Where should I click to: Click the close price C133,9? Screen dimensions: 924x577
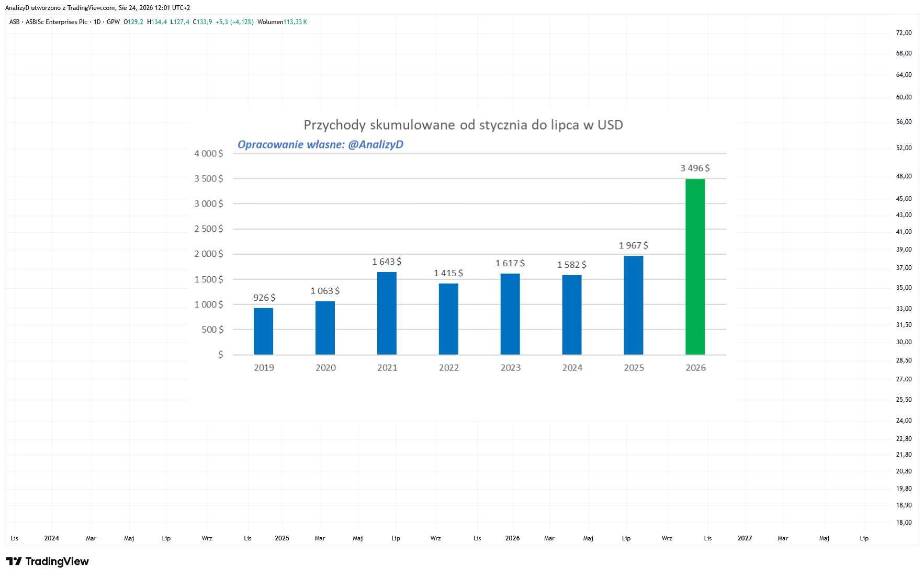click(x=202, y=22)
